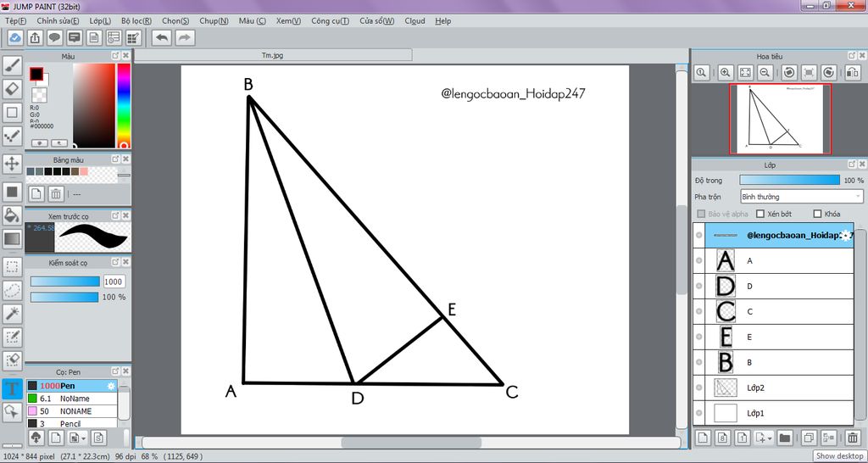
Task: Select the Text tool
Action: point(12,388)
